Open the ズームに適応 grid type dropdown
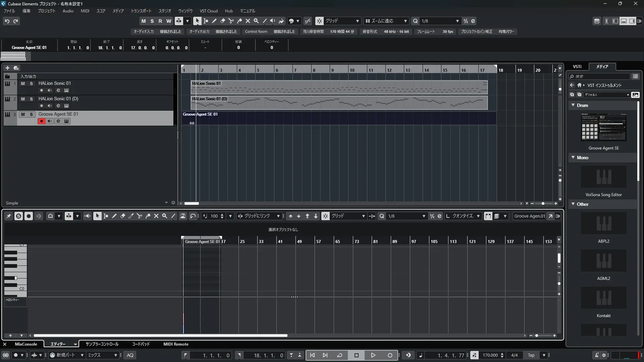This screenshot has height=362, width=644. tap(405, 21)
